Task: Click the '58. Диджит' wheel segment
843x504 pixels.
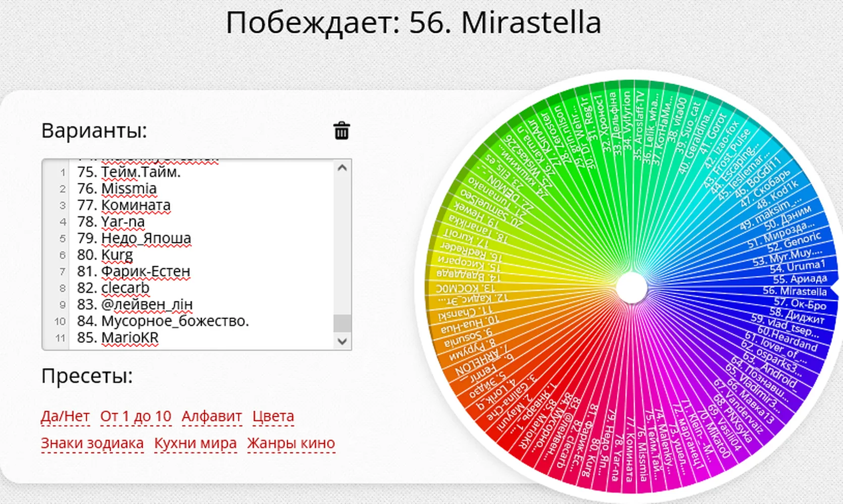Action: tap(797, 315)
